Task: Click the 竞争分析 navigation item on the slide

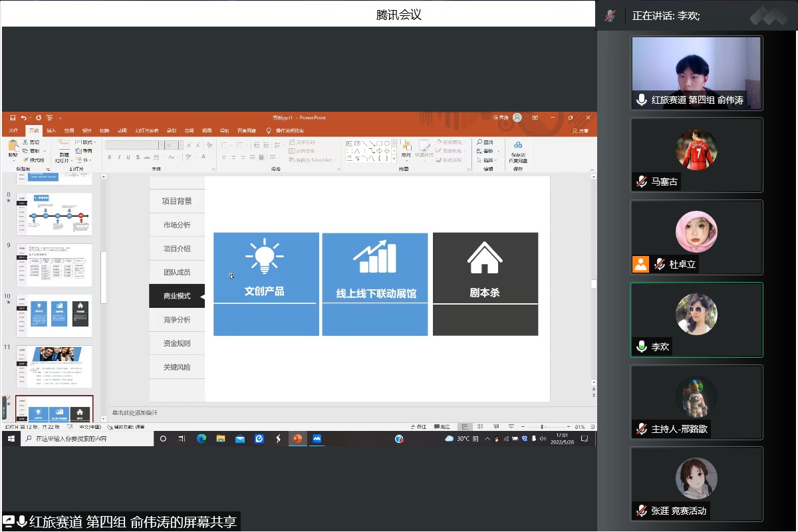Action: [177, 319]
